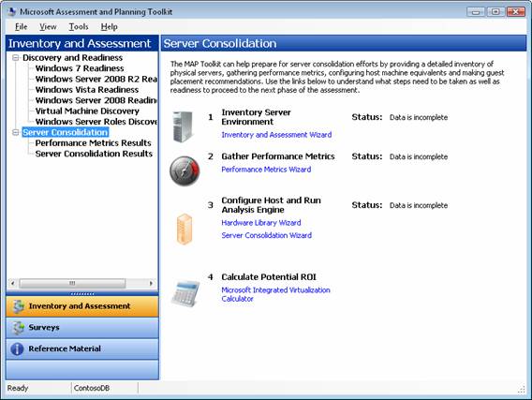Open the Performance Metrics Wizard link
Viewport: 532px width, 400px height.
coord(266,170)
